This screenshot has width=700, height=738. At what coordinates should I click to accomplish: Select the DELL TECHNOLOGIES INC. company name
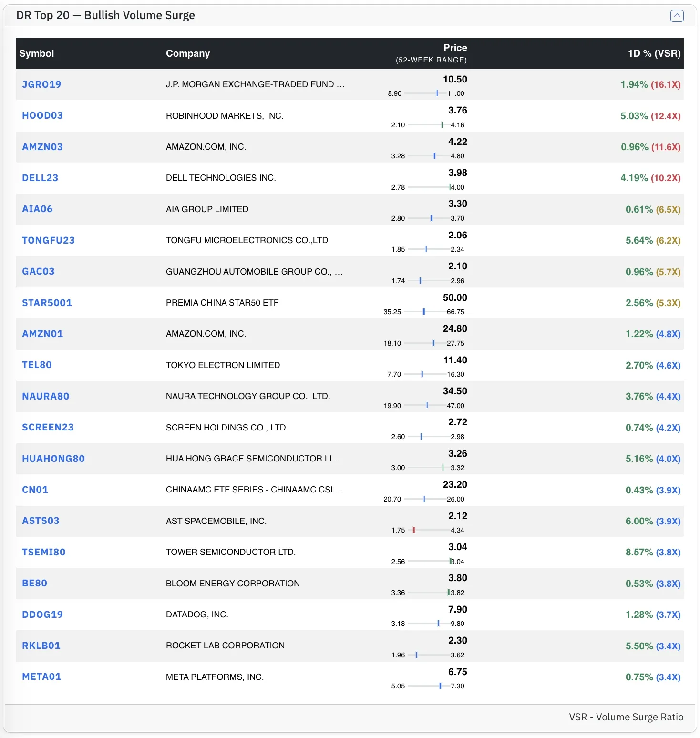pyautogui.click(x=221, y=178)
